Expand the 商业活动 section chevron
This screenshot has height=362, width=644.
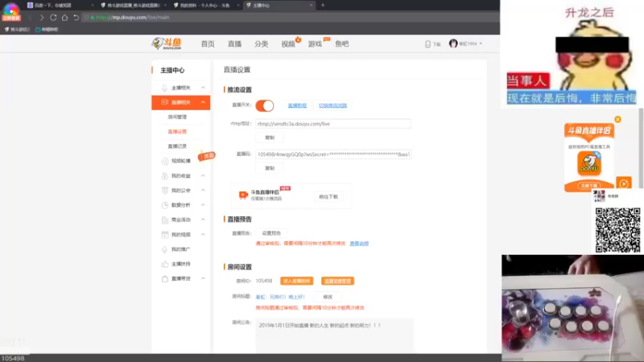tap(203, 220)
